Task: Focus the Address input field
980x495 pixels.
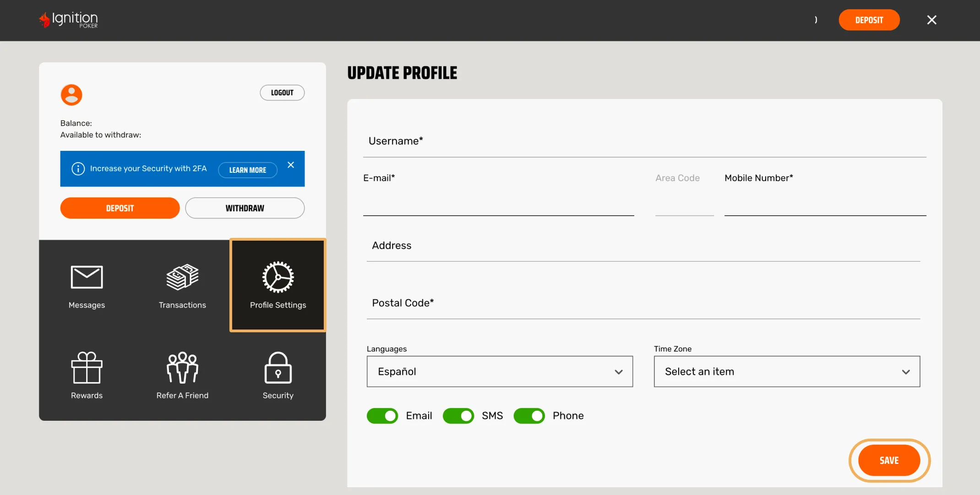Action: [643, 246]
